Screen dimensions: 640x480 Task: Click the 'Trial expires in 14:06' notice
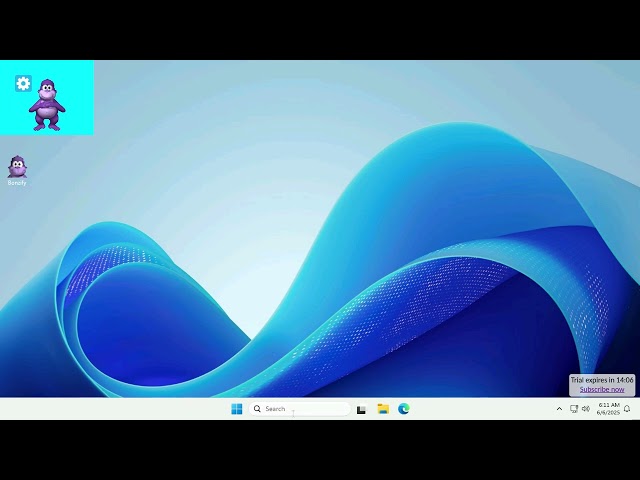tap(602, 380)
